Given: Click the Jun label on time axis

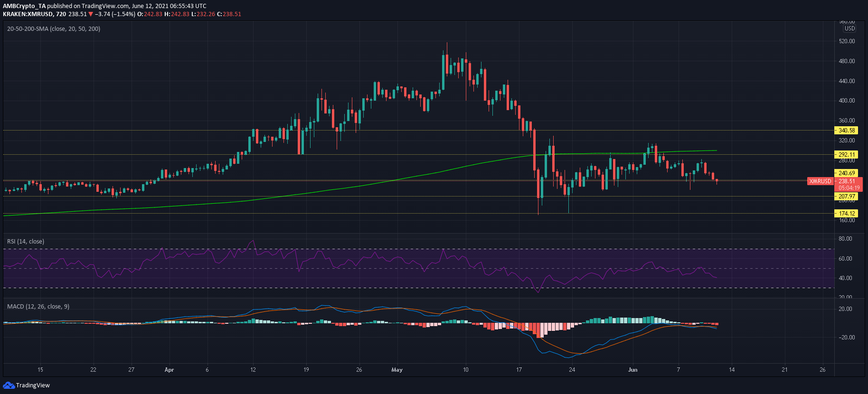Looking at the screenshot, I should (632, 370).
